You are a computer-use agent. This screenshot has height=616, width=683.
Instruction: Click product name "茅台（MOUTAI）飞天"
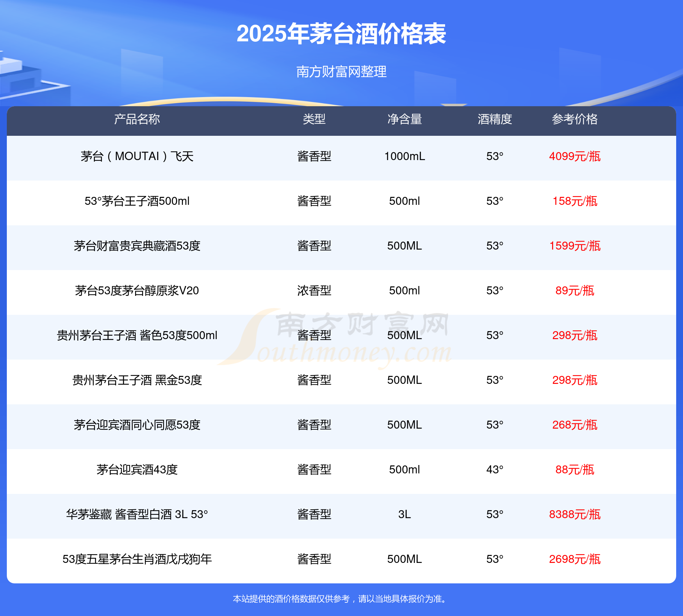click(137, 156)
